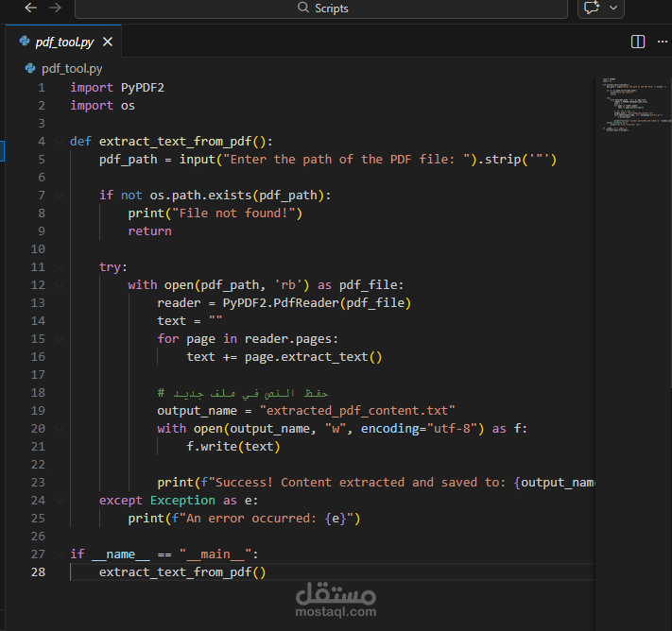Click 'f.write(text)' on line 21
The height and width of the screenshot is (631, 672).
tap(233, 447)
